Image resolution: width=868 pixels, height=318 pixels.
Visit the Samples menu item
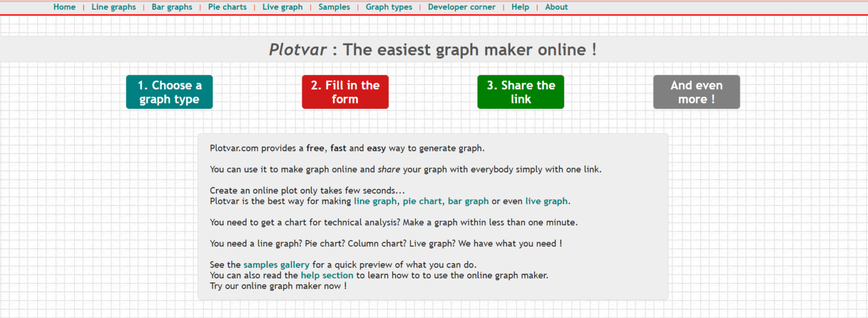pos(334,7)
